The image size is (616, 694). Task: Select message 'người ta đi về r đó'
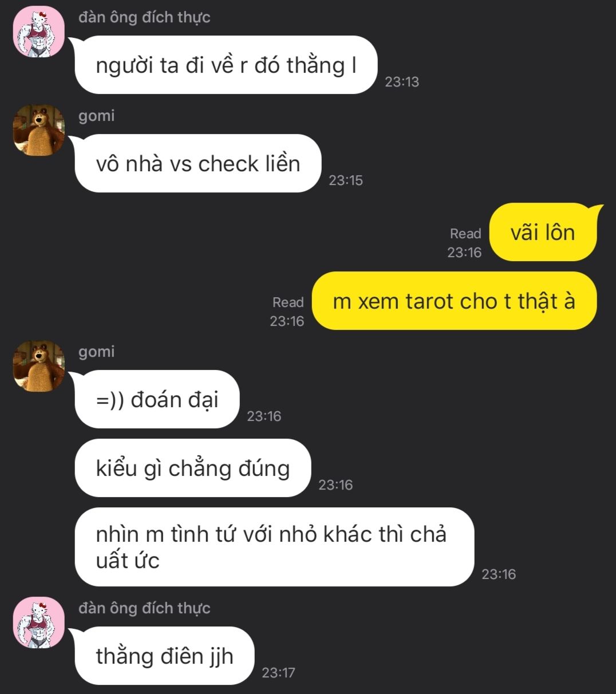(x=226, y=65)
